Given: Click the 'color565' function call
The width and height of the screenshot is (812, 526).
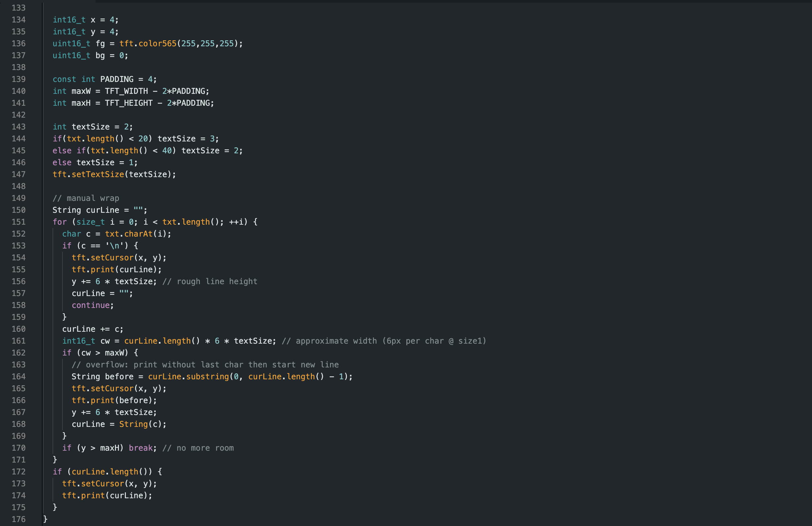Looking at the screenshot, I should [157, 44].
